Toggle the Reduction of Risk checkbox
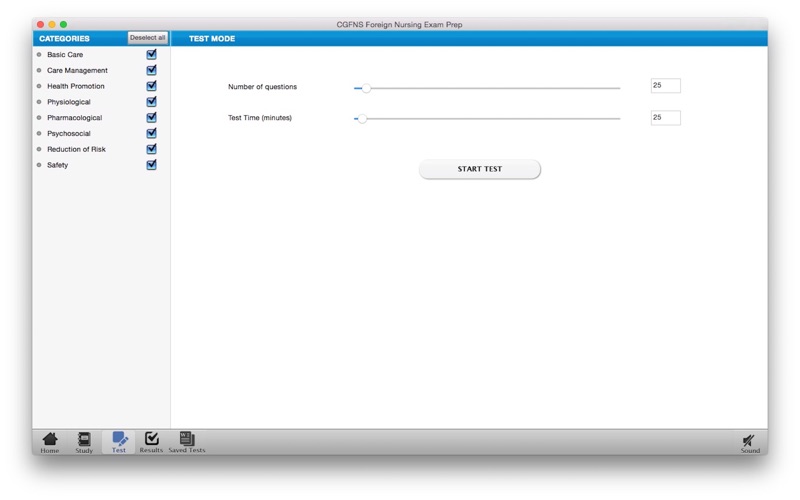Image resolution: width=800 pixels, height=500 pixels. 152,149
